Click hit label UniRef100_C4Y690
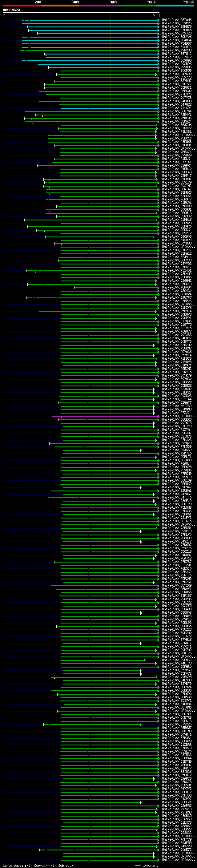The image size is (197, 868). point(177,74)
